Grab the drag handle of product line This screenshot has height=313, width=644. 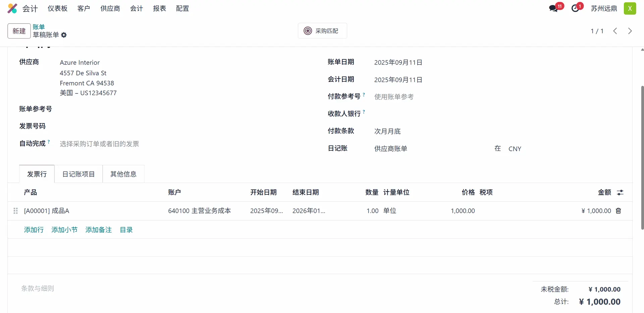tap(15, 211)
